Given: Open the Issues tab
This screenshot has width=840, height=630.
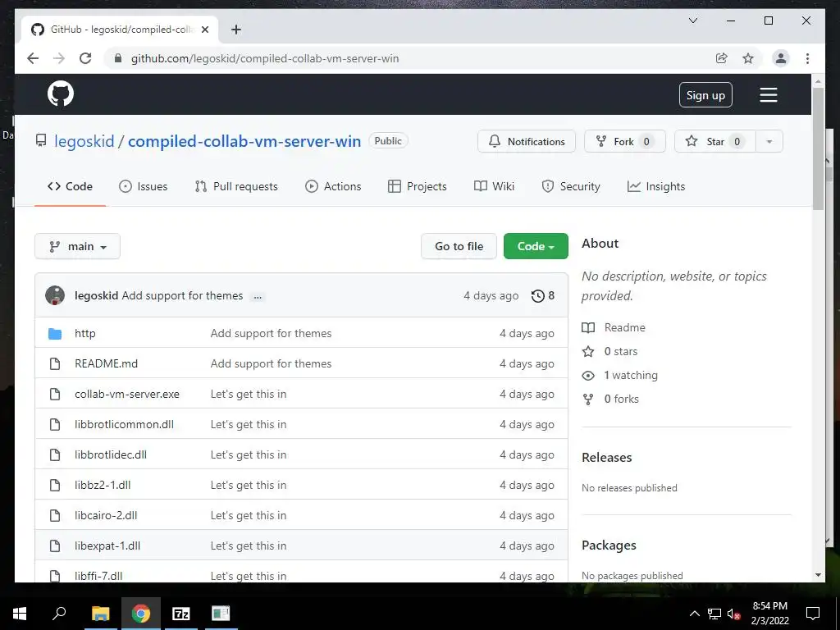Looking at the screenshot, I should click(143, 186).
